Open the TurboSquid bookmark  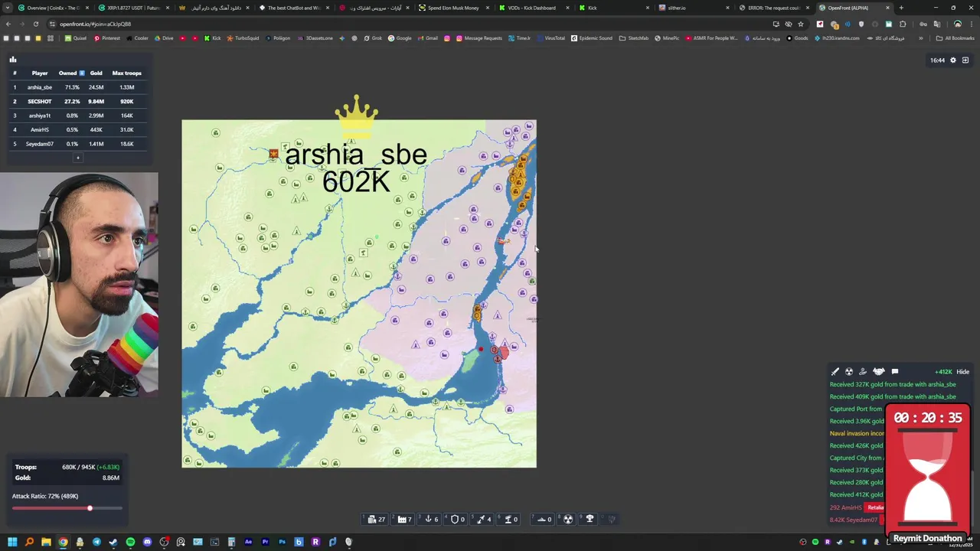click(x=243, y=37)
